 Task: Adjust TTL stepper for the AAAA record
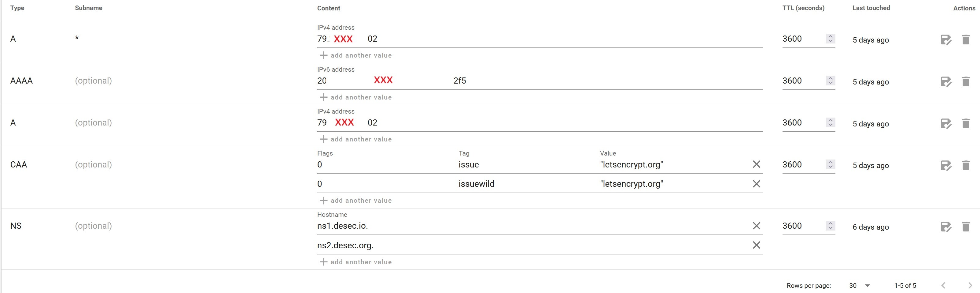click(x=830, y=81)
